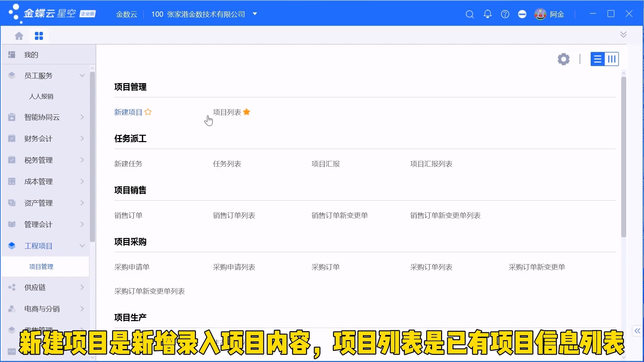This screenshot has width=644, height=362.
Task: Open 采购订单 link
Action: pos(326,267)
